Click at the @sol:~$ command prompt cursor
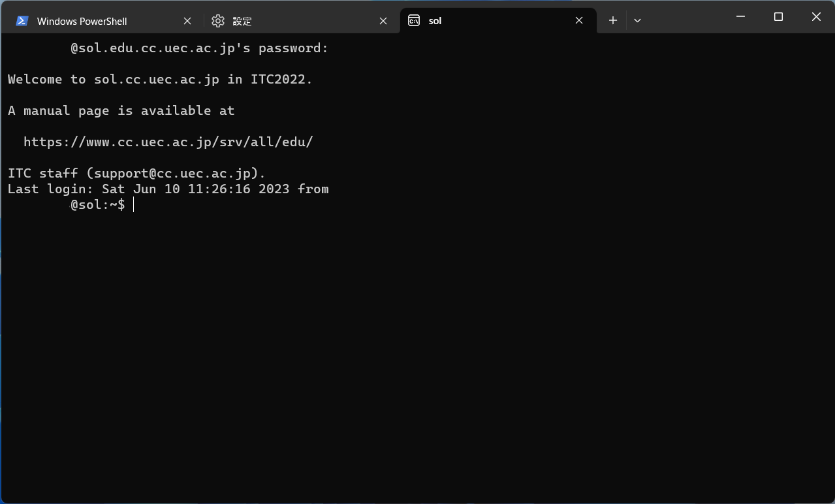Image resolution: width=835 pixels, height=504 pixels. (133, 205)
